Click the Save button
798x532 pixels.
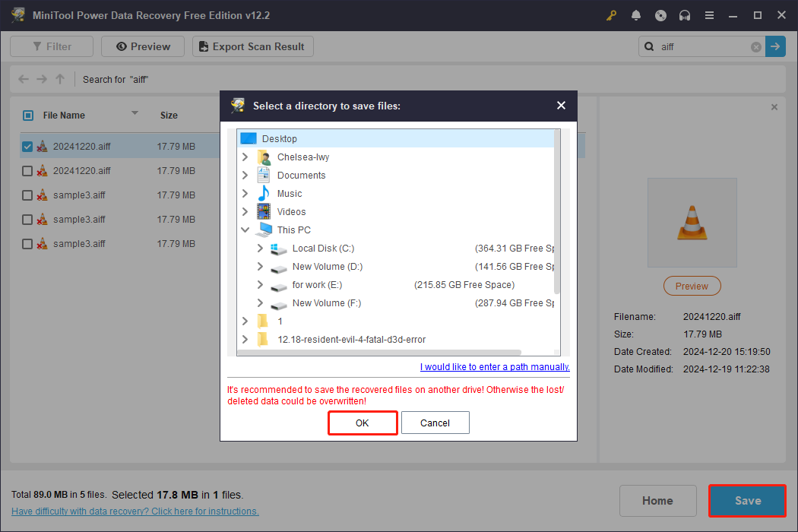pos(748,501)
